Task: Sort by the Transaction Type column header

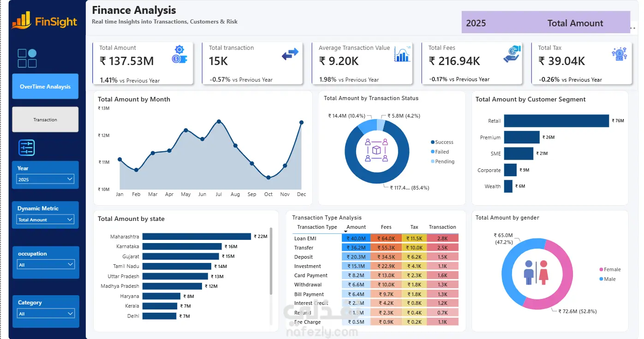Action: click(x=317, y=227)
